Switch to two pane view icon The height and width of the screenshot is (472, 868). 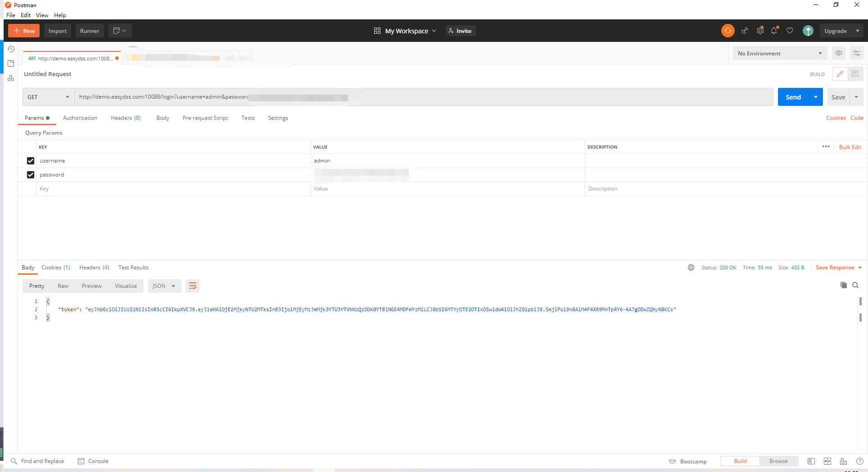(827, 461)
